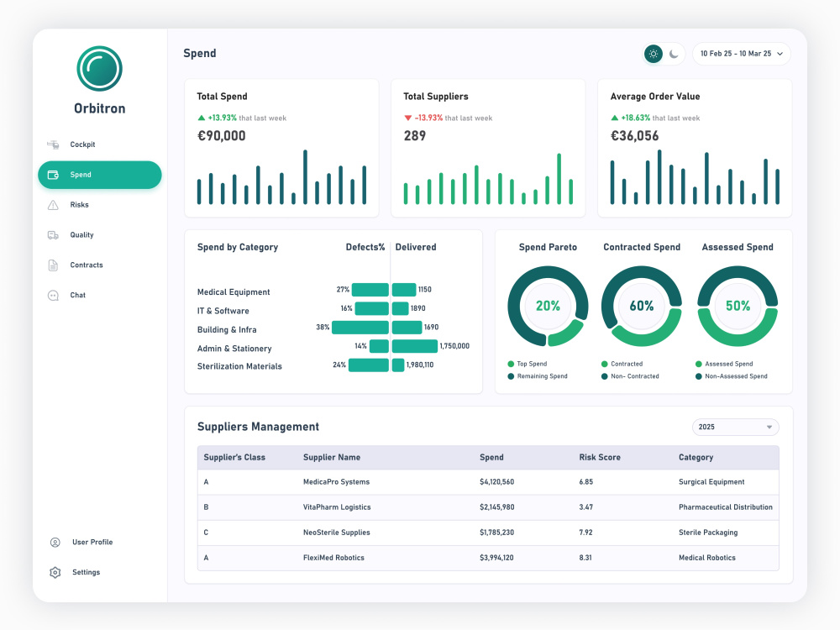Viewport: 840px width, 630px height.
Task: Click the Risks warning triangle icon
Action: (x=53, y=205)
